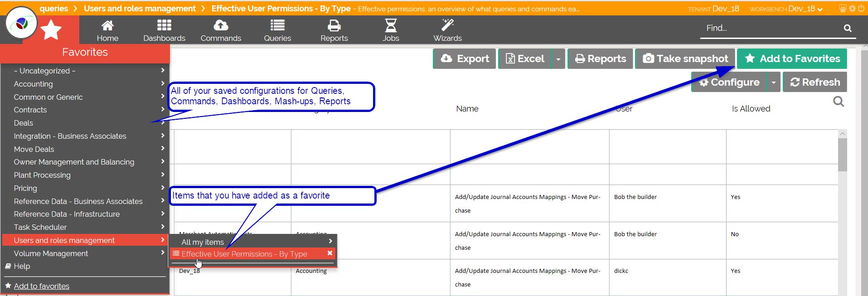868x296 pixels.
Task: Click the table search magnifier icon
Action: 839,102
